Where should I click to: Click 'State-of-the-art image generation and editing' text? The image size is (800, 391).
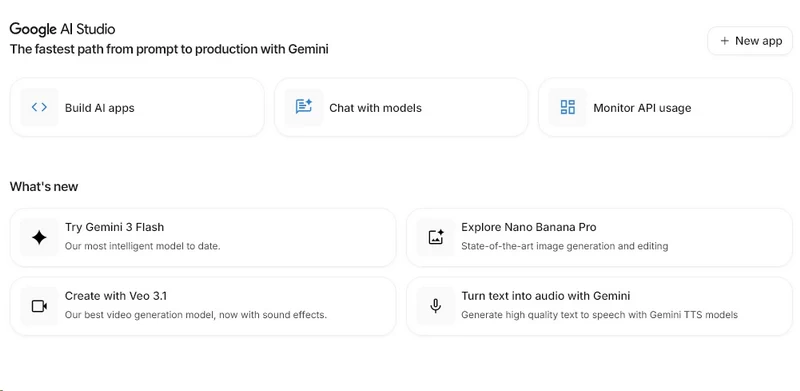point(565,246)
